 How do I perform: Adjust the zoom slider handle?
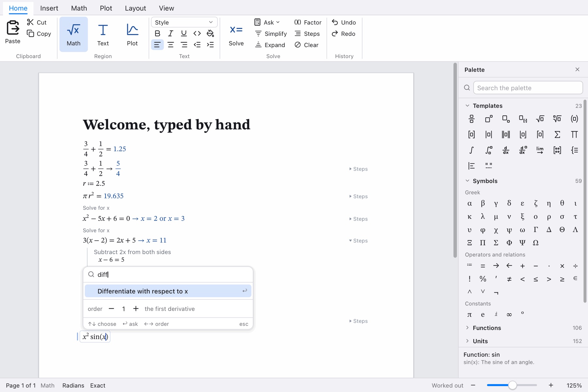tap(512, 385)
